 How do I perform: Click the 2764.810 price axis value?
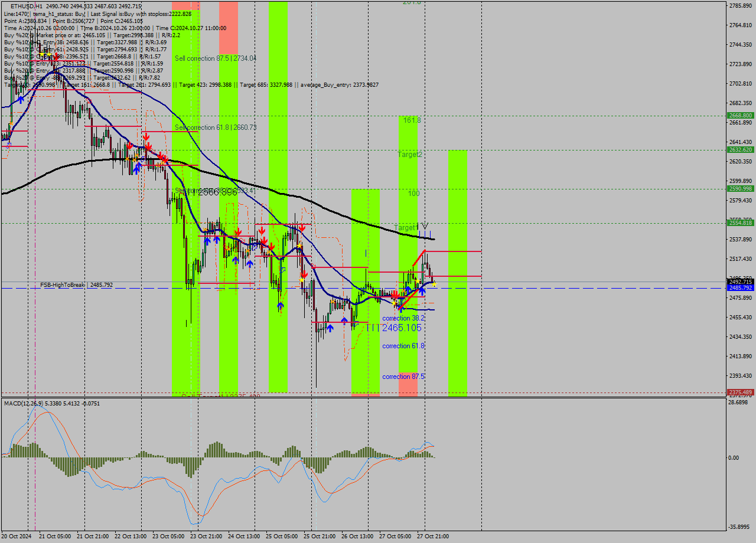pyautogui.click(x=741, y=25)
